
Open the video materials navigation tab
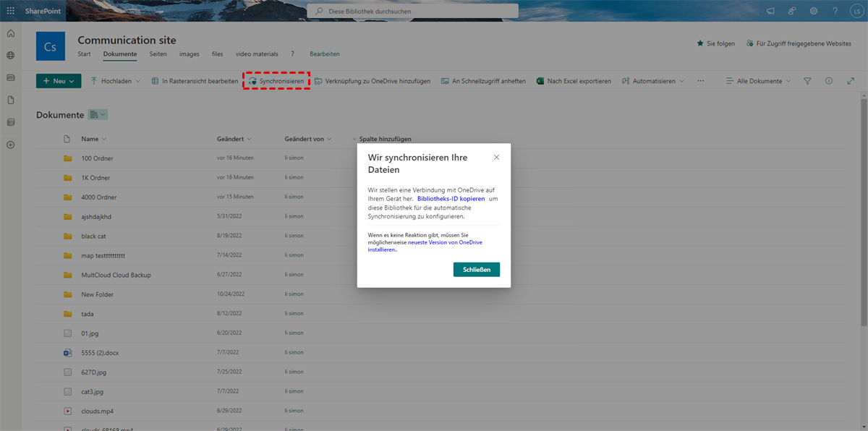click(257, 54)
